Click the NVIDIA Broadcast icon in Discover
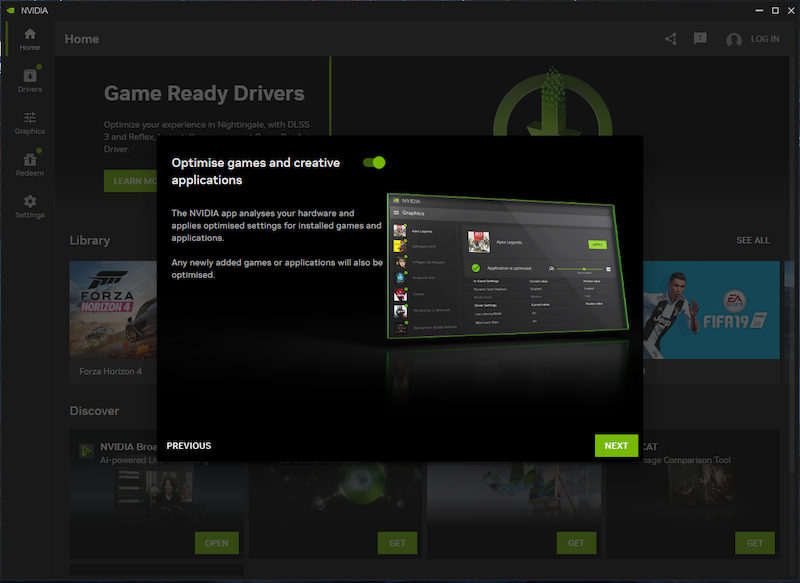 [x=86, y=451]
